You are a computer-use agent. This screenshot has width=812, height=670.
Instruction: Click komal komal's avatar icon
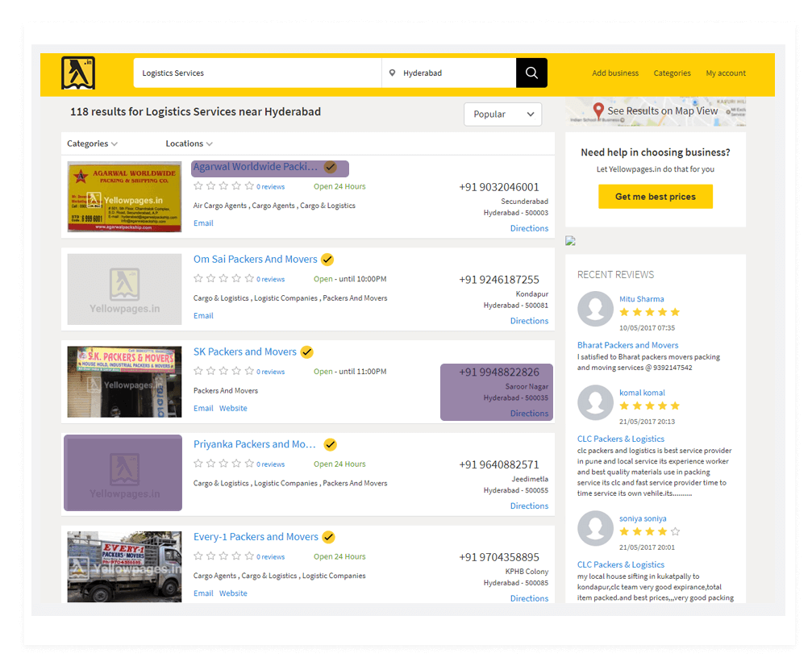(x=595, y=402)
